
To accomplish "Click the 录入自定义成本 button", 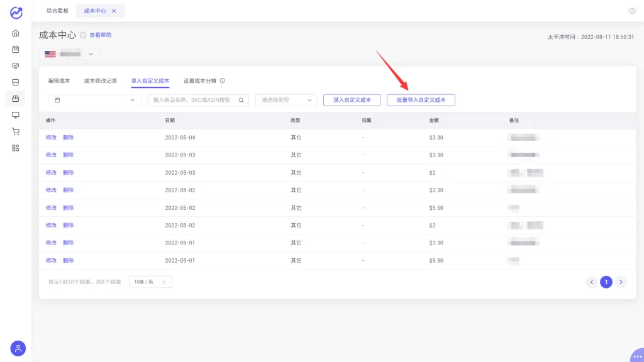I will [x=352, y=100].
